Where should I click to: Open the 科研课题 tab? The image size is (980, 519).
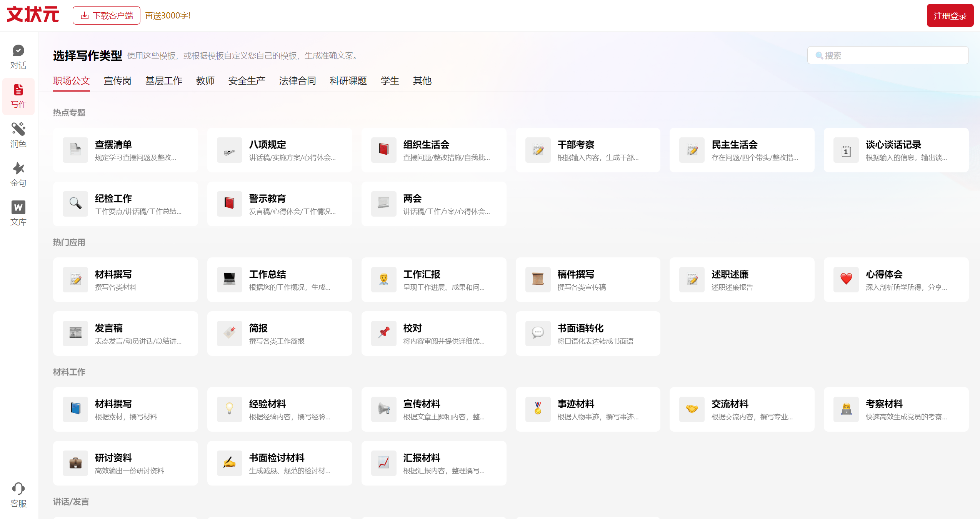click(348, 81)
